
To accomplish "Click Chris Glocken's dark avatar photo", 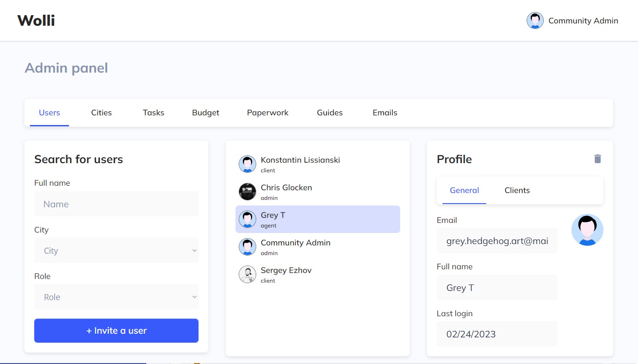I will click(x=247, y=192).
